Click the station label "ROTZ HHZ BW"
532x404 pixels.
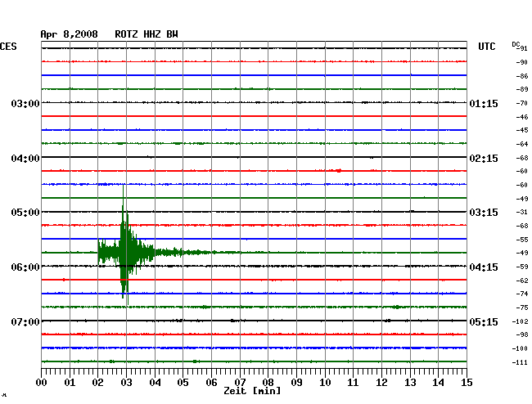pos(147,34)
